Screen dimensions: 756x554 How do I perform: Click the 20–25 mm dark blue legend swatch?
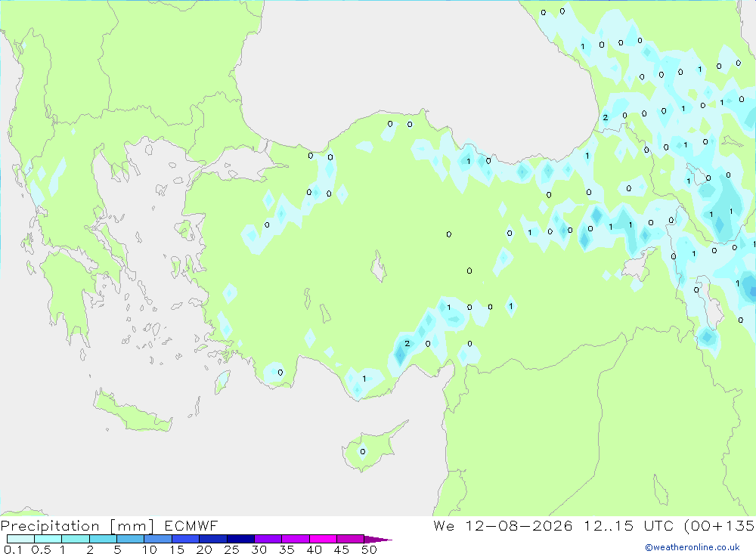pyautogui.click(x=213, y=539)
